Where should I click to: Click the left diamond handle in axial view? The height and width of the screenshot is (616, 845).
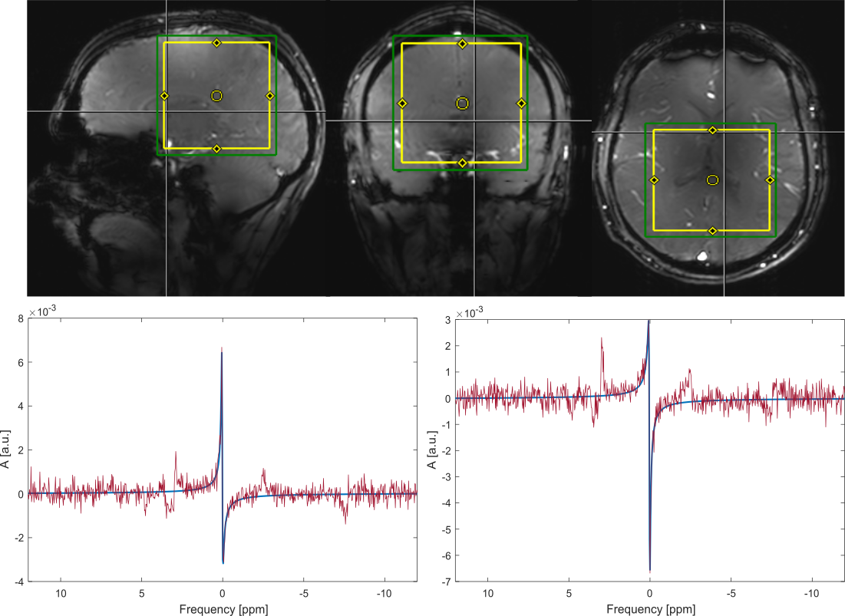point(654,180)
